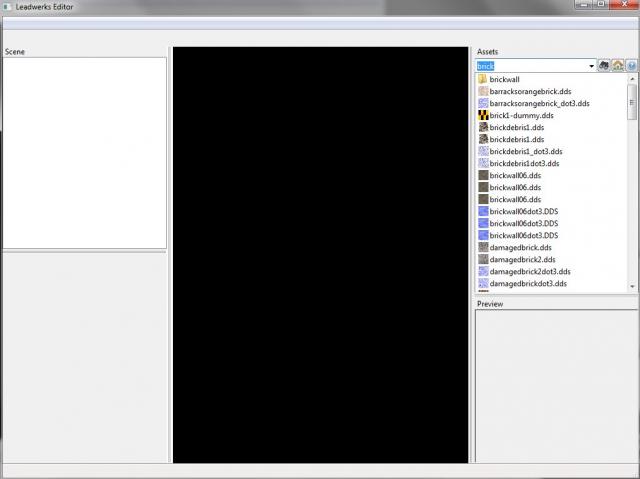The image size is (640, 479).
Task: Click the binoculars search icon
Action: (604, 65)
